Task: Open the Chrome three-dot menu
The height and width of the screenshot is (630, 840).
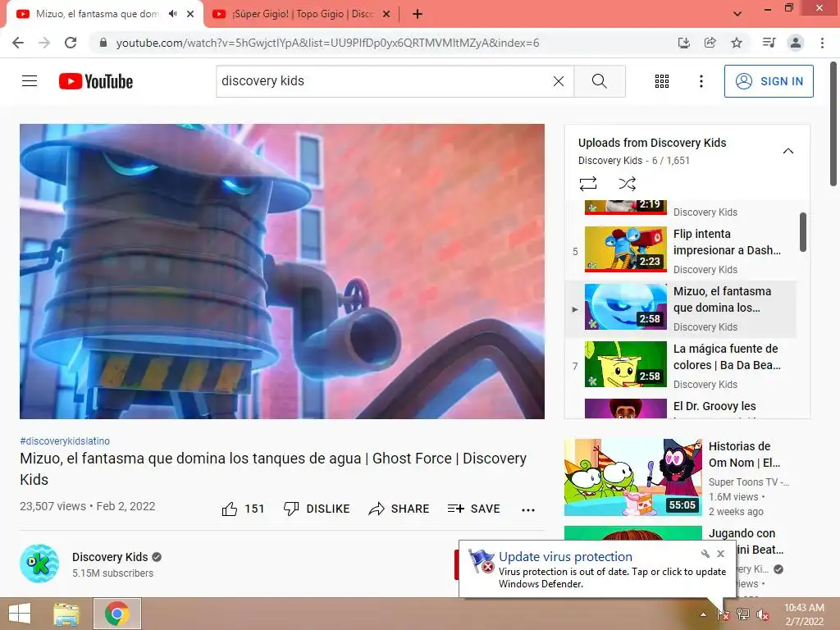Action: 822,43
